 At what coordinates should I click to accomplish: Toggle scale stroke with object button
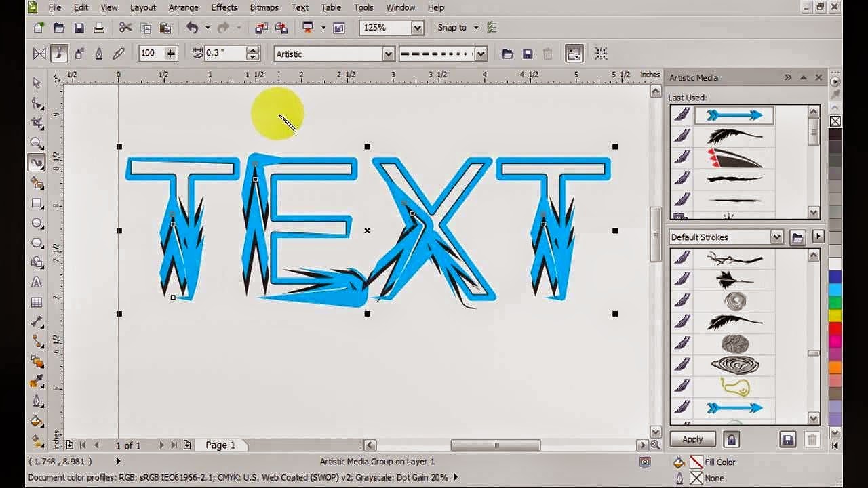574,54
